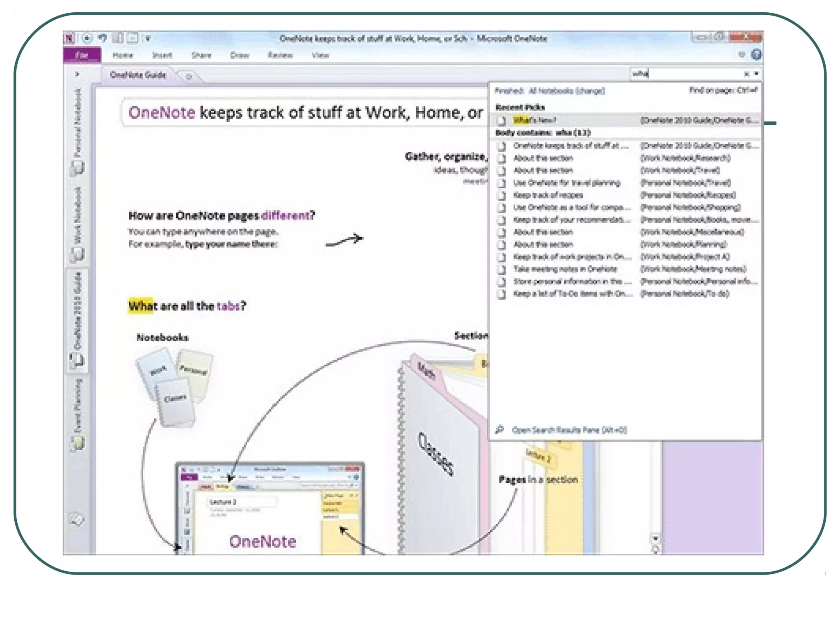The image size is (840, 630).
Task: Open the Personal Notebook icon in sidebar
Action: point(77,167)
